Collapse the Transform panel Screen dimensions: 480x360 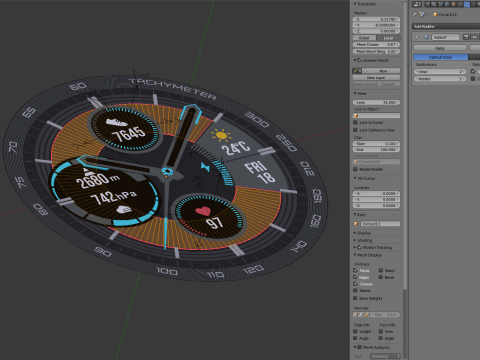point(355,4)
